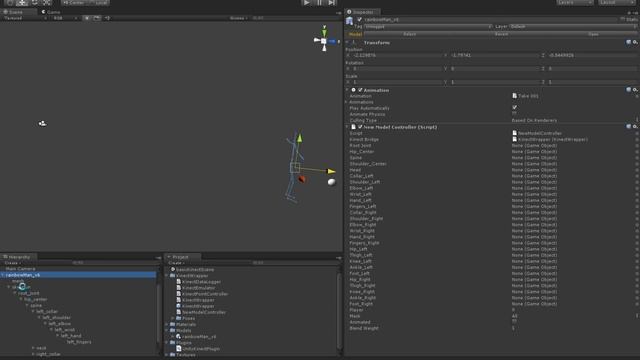Pause the game with the pause button
Screen dimensions: 640x360
coord(319,2)
